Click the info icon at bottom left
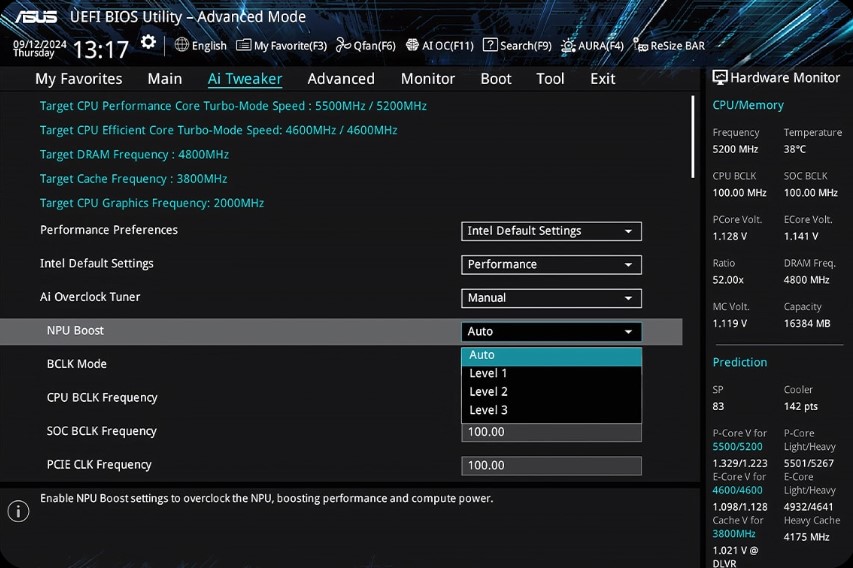 point(18,511)
